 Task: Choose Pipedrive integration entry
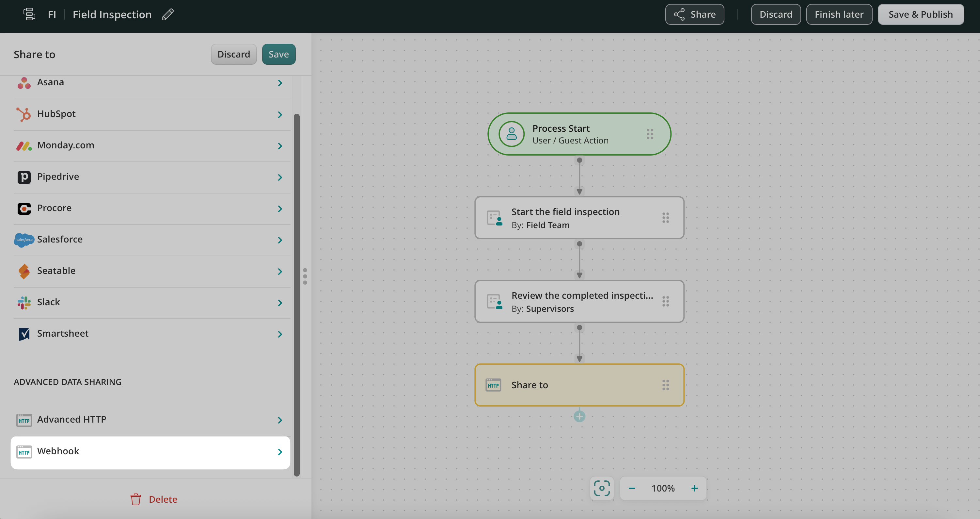pyautogui.click(x=58, y=177)
